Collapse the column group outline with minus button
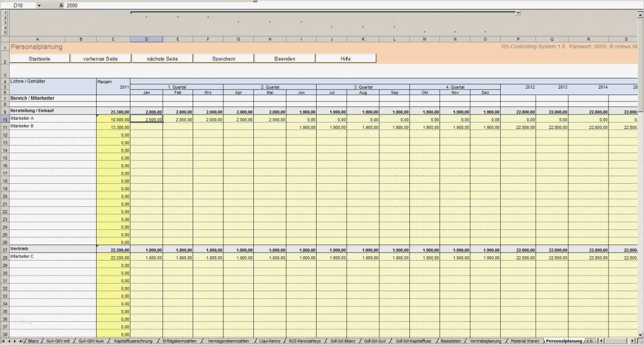 517,12
